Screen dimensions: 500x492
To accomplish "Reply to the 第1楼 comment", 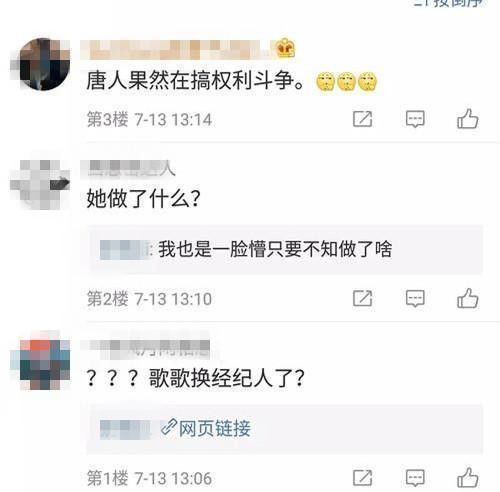I will coord(415,478).
